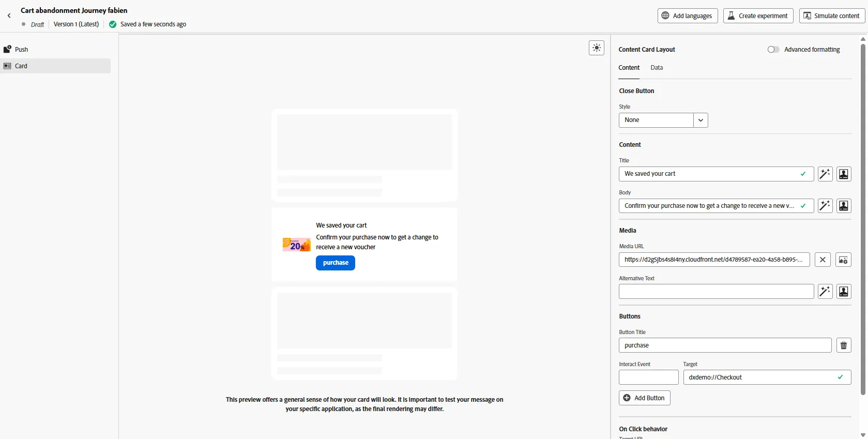868x439 pixels.
Task: Click the 'Saved a few seconds ago' status
Action: [153, 24]
